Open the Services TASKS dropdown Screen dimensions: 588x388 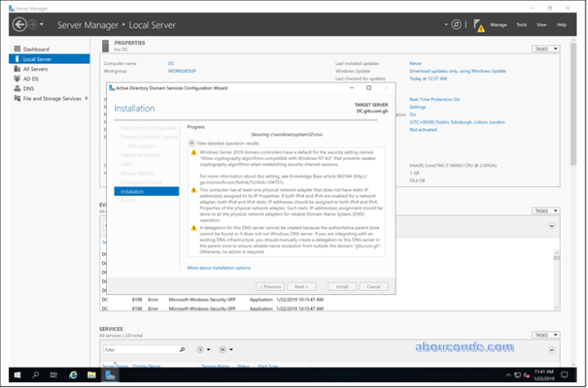544,335
